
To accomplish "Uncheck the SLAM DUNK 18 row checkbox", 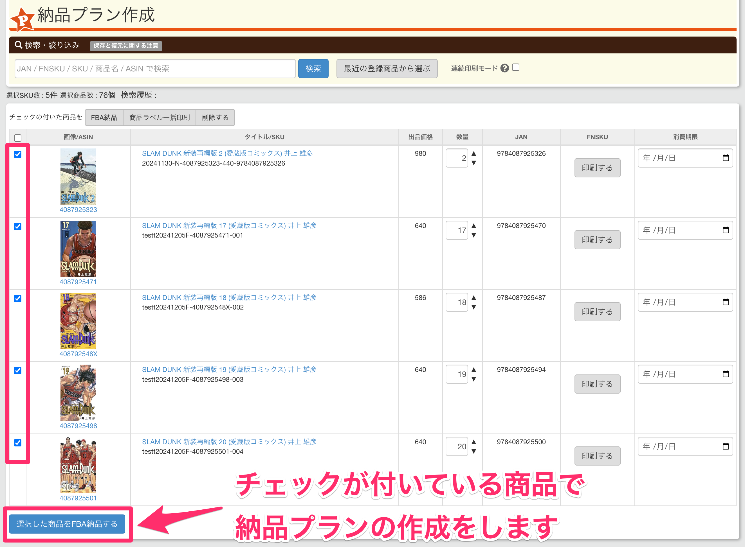I will coord(18,299).
